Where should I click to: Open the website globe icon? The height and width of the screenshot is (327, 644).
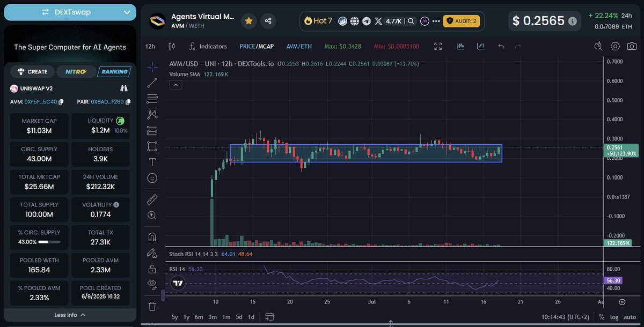point(354,21)
